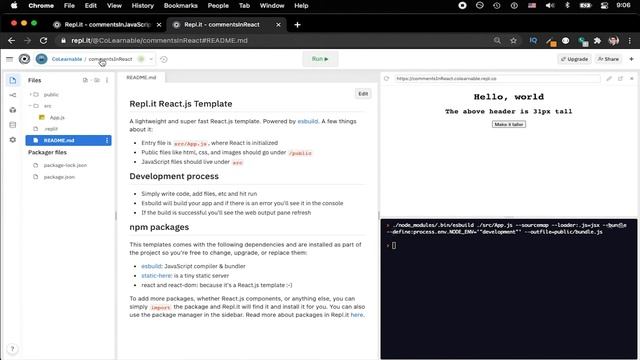The image size is (640, 360).
Task: Click the preview pane pencil icon
Action: (609, 78)
